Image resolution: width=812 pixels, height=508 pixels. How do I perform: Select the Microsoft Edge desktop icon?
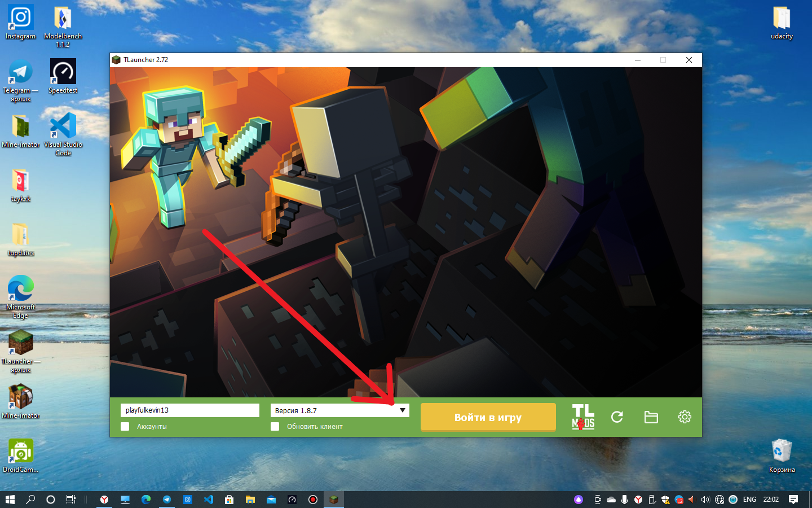click(x=21, y=297)
